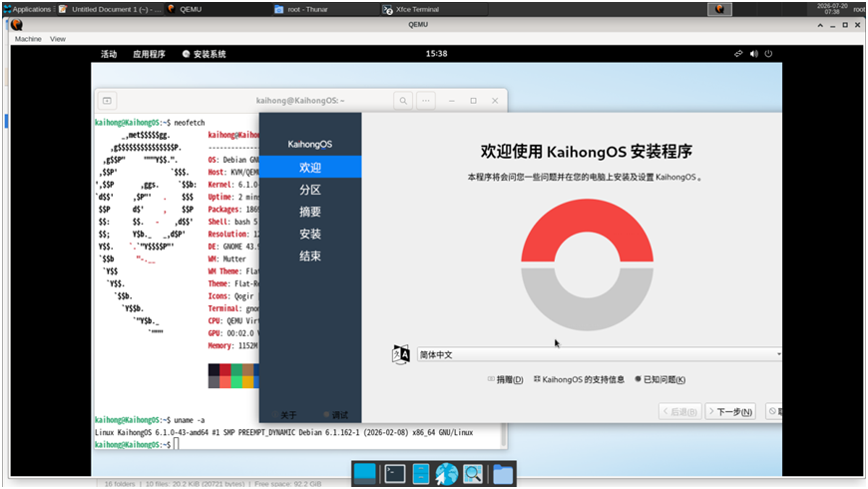
Task: Open the desktop icon in the dock
Action: (365, 474)
